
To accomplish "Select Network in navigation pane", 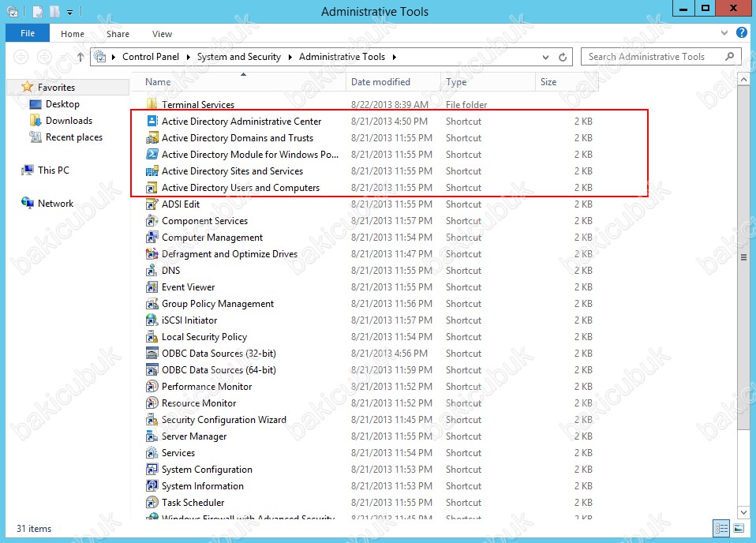I will click(x=55, y=204).
